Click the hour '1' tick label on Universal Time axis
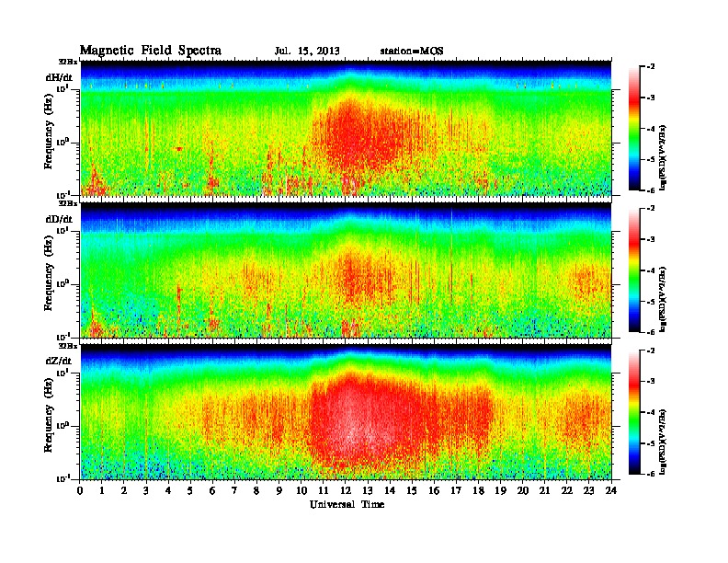Viewport: 728px width, 563px height. tap(102, 491)
